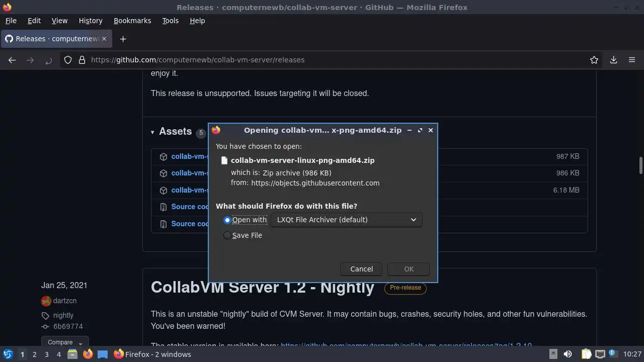Screen dimensions: 644x362
Task: Click the CollabVM Server 1.2 - Nightly heading
Action: pyautogui.click(x=263, y=287)
